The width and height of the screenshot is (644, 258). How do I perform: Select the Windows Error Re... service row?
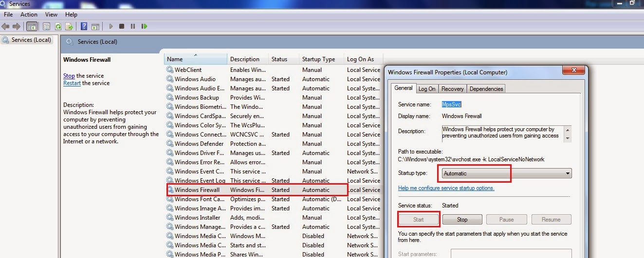coord(274,162)
